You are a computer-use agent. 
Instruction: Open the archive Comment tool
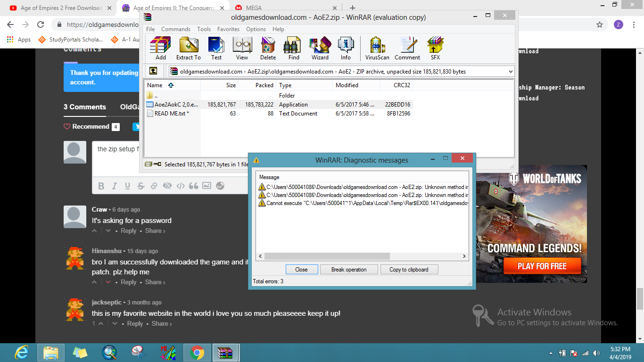407,49
